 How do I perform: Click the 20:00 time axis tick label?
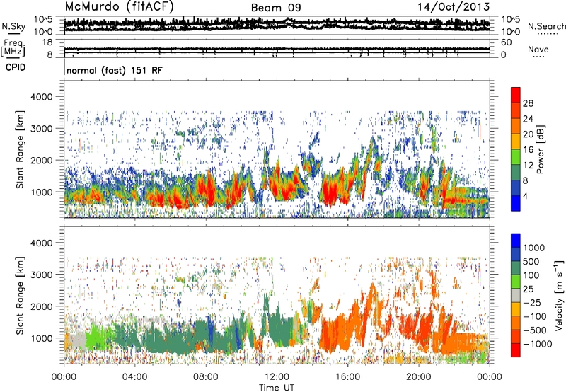[418, 377]
